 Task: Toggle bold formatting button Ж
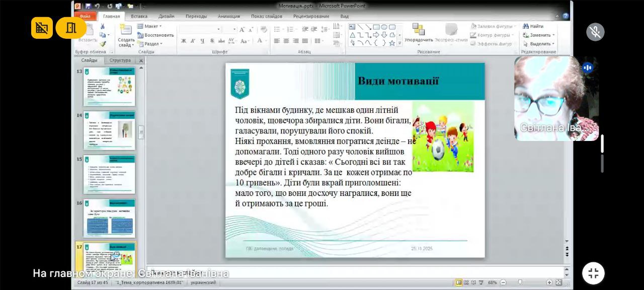tap(184, 41)
